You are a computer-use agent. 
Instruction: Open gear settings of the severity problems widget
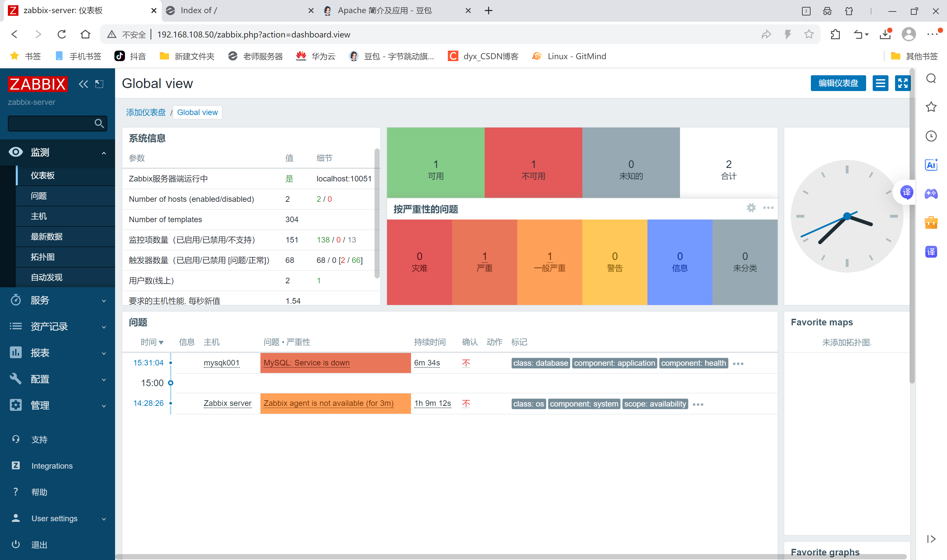[x=751, y=208]
